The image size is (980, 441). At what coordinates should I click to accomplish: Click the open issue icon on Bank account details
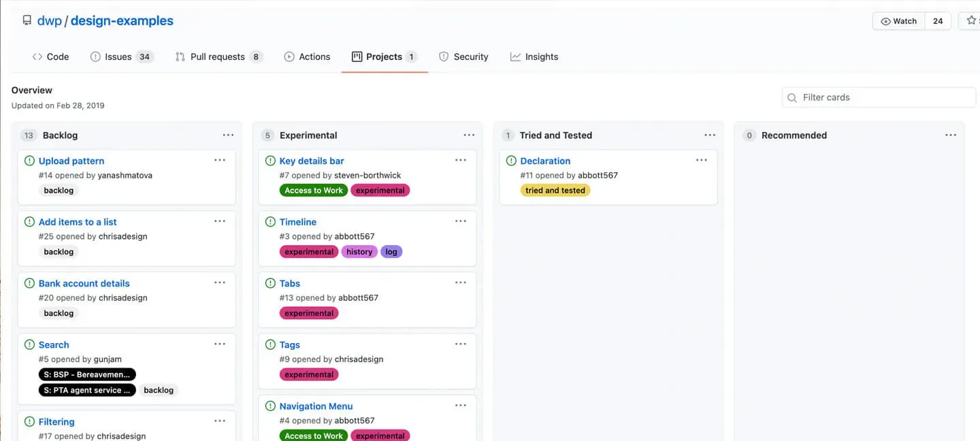(29, 283)
